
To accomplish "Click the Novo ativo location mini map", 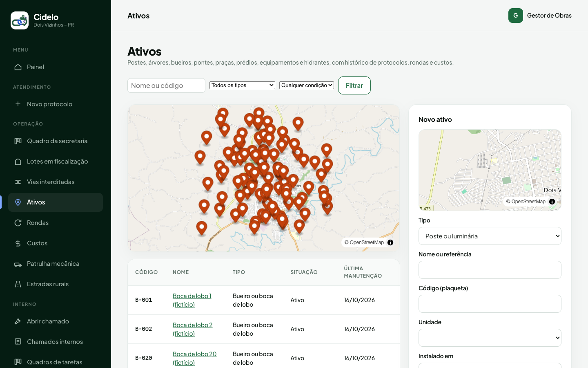I will (490, 170).
